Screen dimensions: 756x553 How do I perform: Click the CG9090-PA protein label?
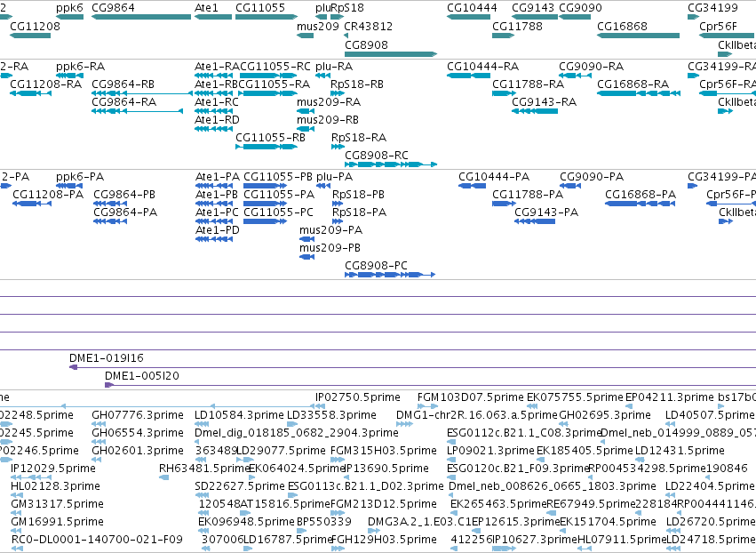[x=592, y=177]
